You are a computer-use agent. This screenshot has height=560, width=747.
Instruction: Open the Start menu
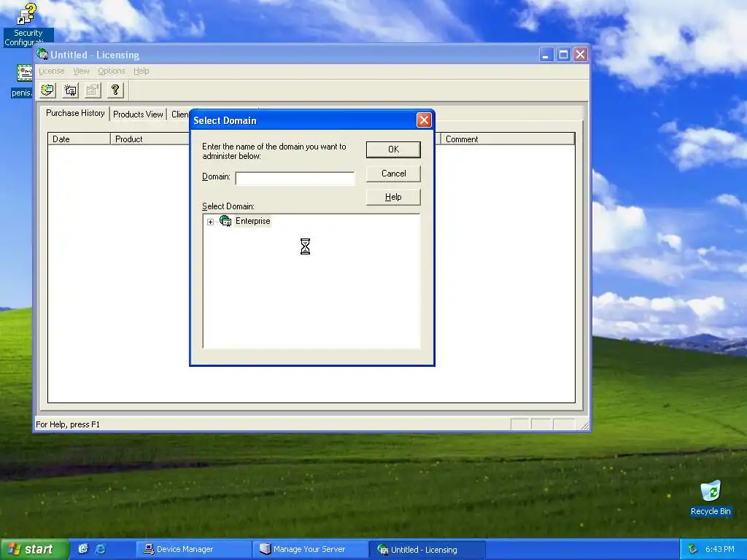[34, 549]
